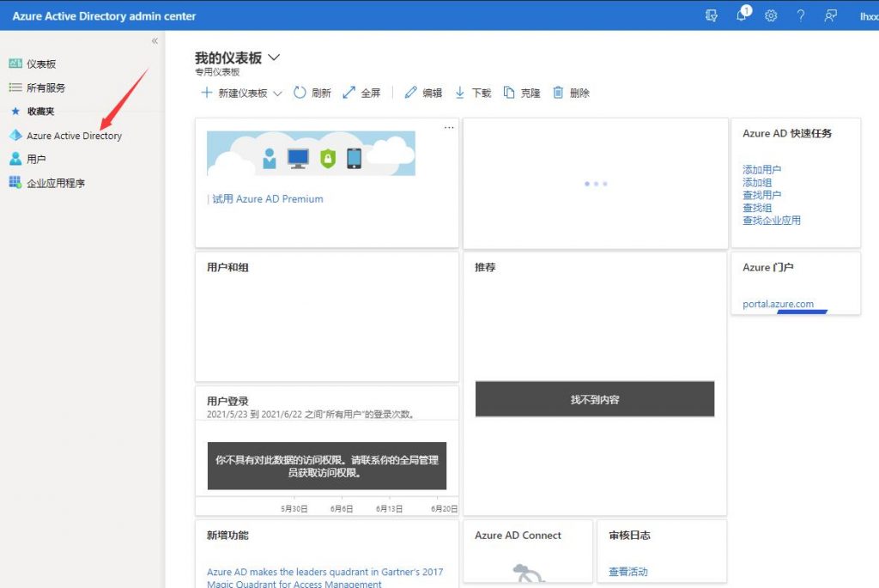Open 仪表板 in the sidebar
The height and width of the screenshot is (588, 879).
point(41,64)
